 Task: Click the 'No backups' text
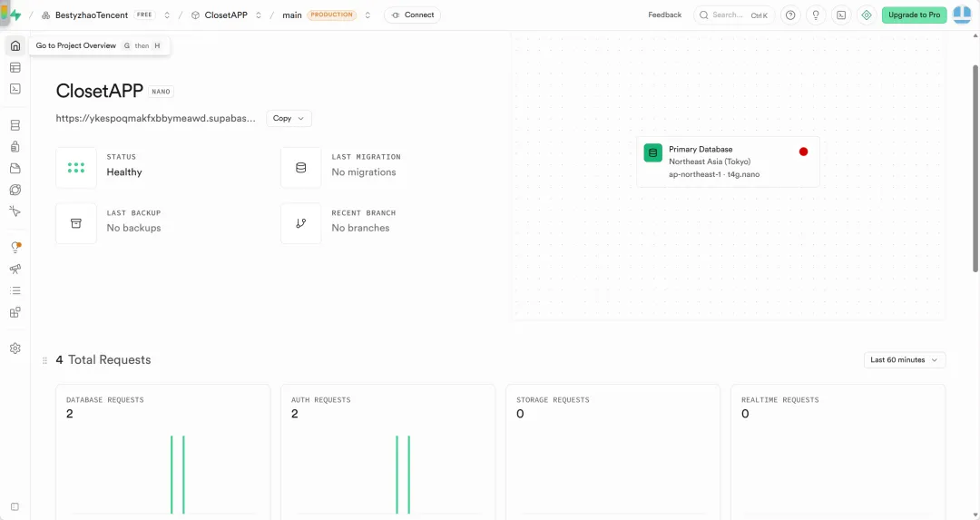(133, 228)
